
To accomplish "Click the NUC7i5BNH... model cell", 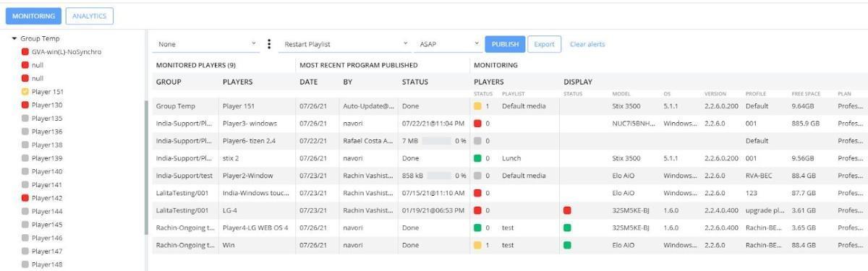I will (634, 123).
